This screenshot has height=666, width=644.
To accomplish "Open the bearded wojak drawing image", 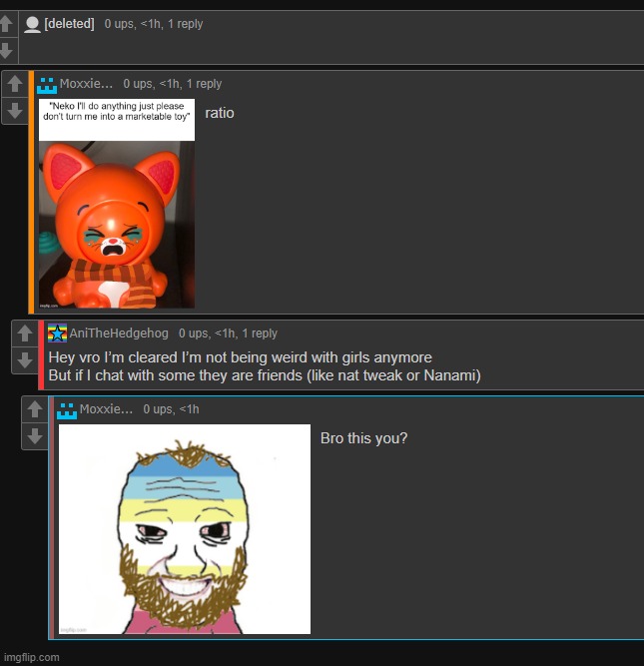I will coord(185,529).
